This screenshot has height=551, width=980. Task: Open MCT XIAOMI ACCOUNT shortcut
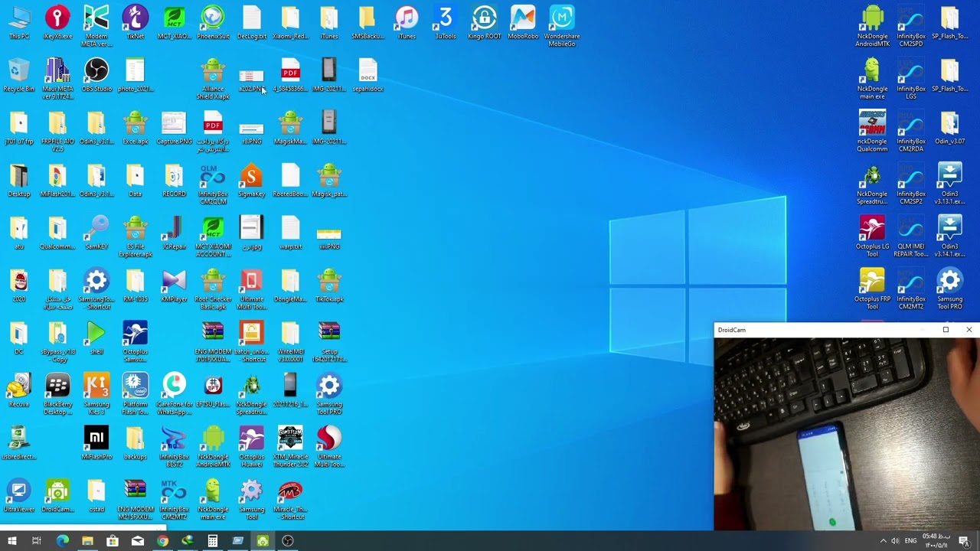click(213, 237)
